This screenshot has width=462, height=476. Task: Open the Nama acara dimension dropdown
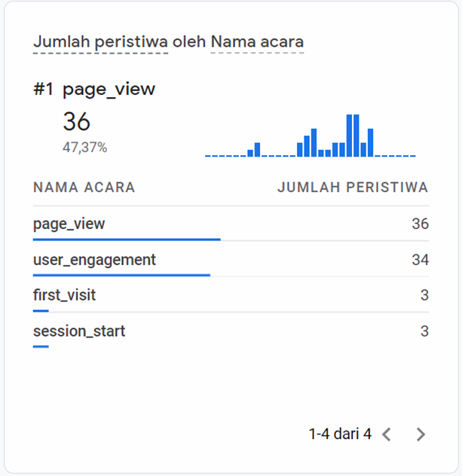pyautogui.click(x=256, y=42)
